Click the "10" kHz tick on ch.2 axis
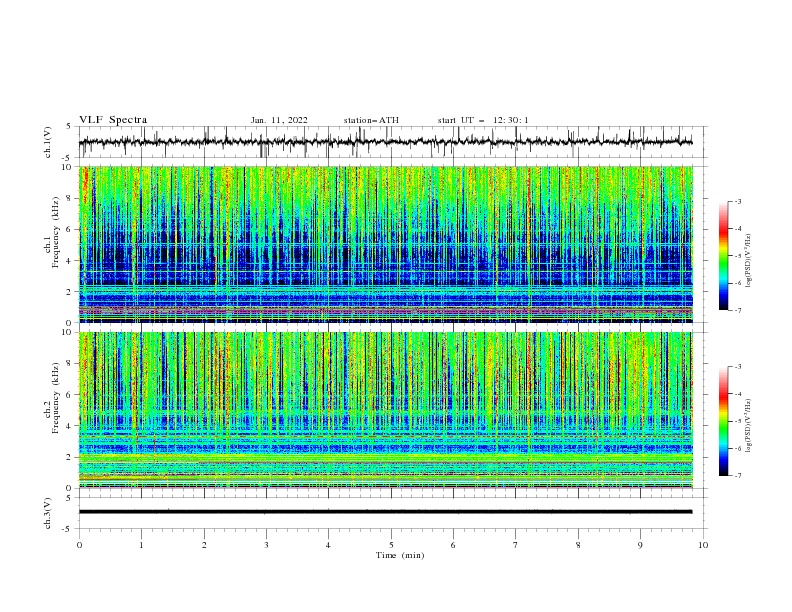Screen dimensions: 792x612 point(67,332)
